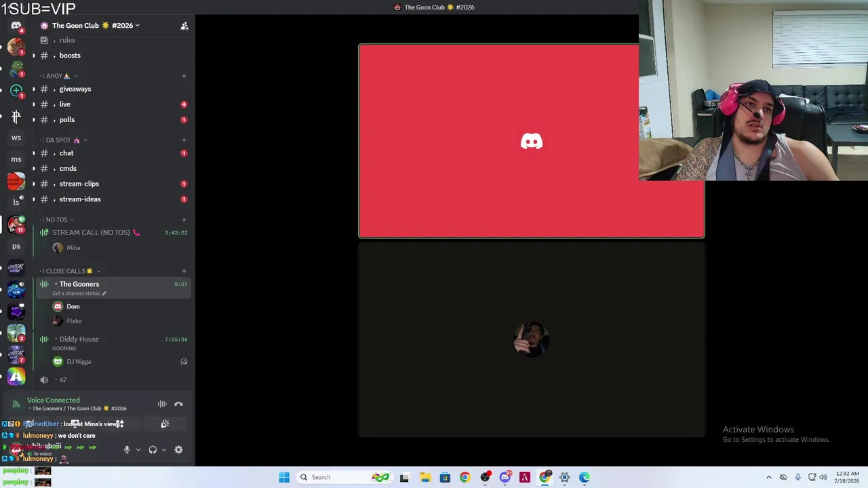Open the boosts channel
Image resolution: width=868 pixels, height=488 pixels.
click(x=113, y=56)
